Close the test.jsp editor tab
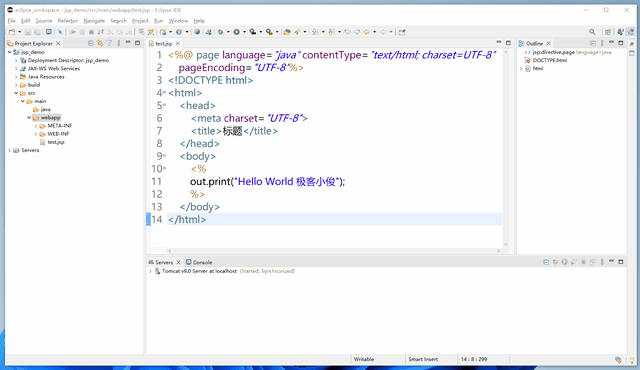 pyautogui.click(x=178, y=43)
